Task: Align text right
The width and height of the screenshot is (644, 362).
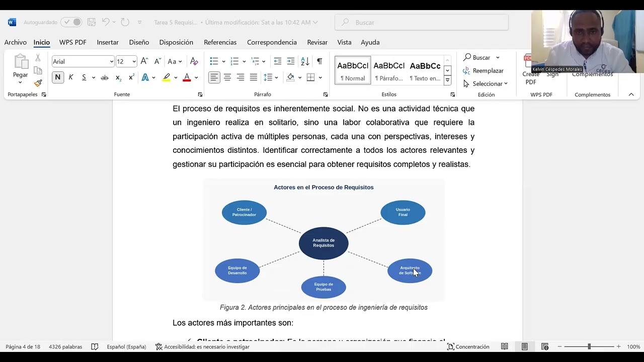Action: tap(240, 77)
